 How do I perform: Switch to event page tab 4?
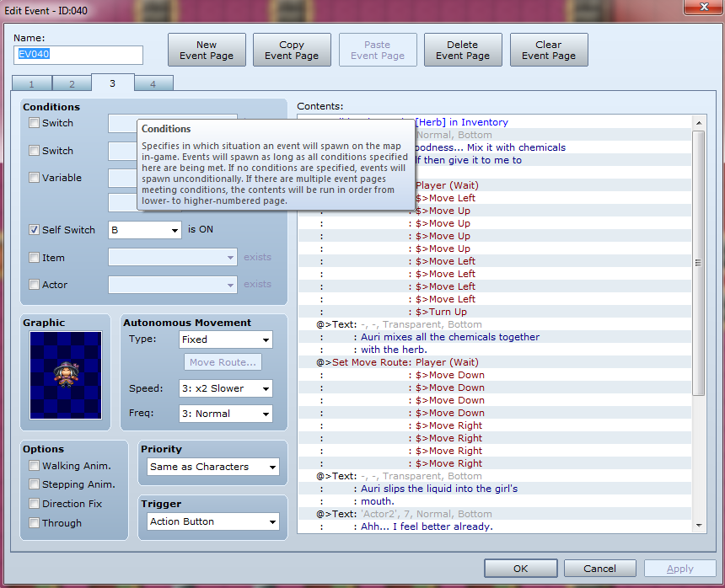click(x=153, y=83)
